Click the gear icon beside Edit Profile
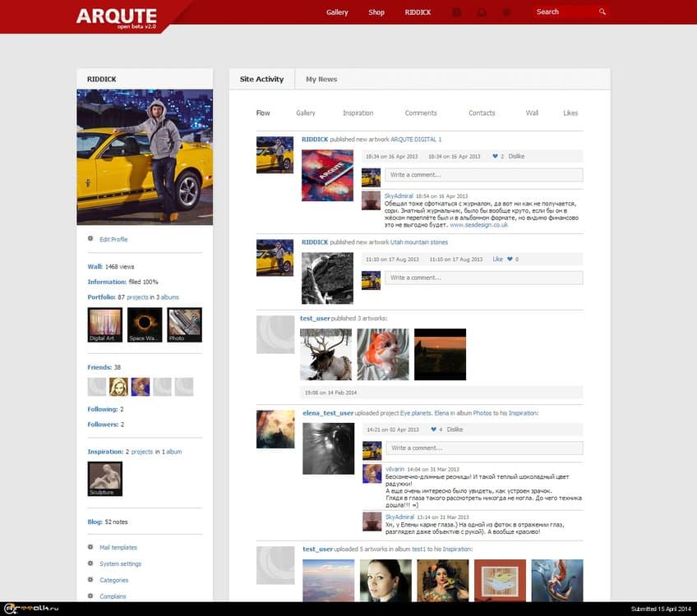 [x=90, y=239]
